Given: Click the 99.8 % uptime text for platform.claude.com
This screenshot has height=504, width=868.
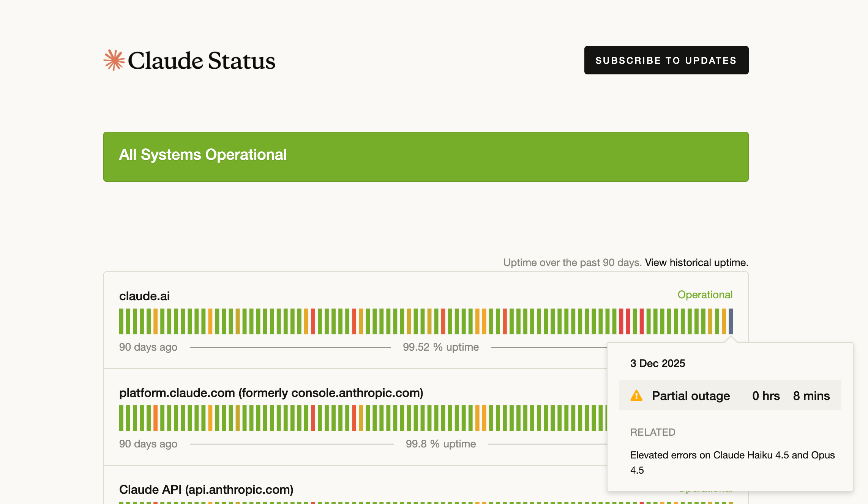Looking at the screenshot, I should [x=441, y=444].
